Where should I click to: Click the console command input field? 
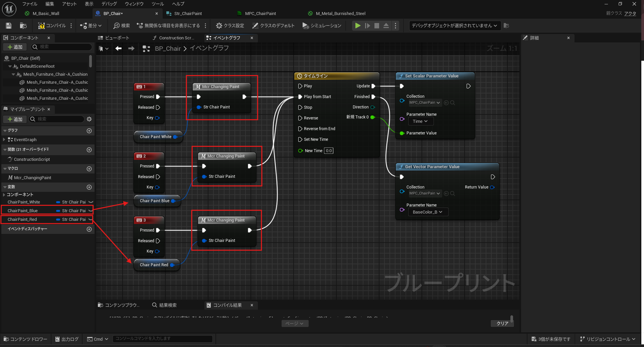(162, 339)
